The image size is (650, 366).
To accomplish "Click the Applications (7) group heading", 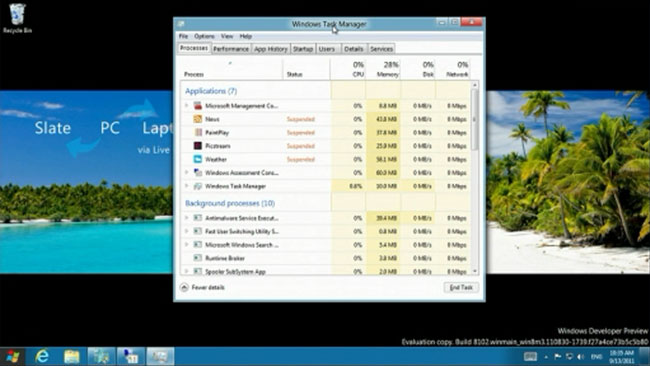I will click(x=211, y=91).
